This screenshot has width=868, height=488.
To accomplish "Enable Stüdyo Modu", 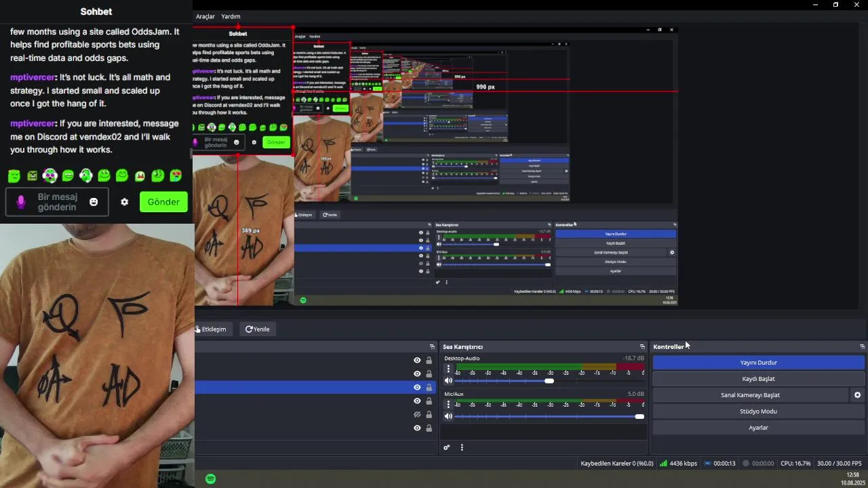I will [x=758, y=411].
